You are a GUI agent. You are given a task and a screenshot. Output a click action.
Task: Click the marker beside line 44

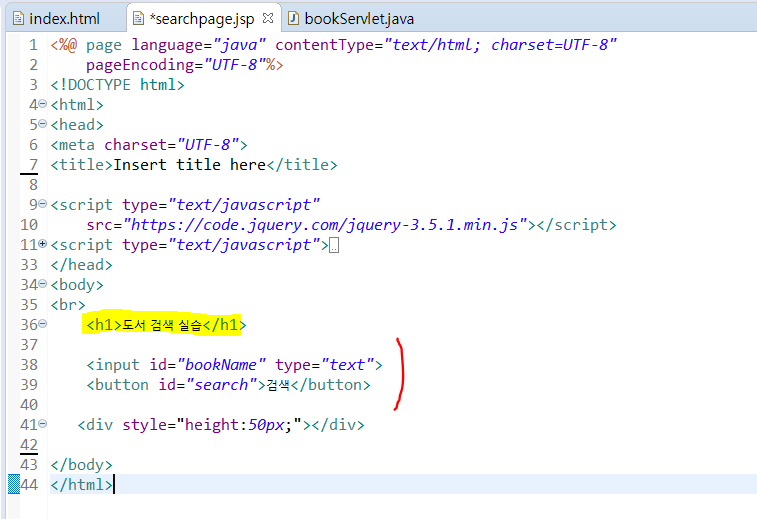pos(14,484)
